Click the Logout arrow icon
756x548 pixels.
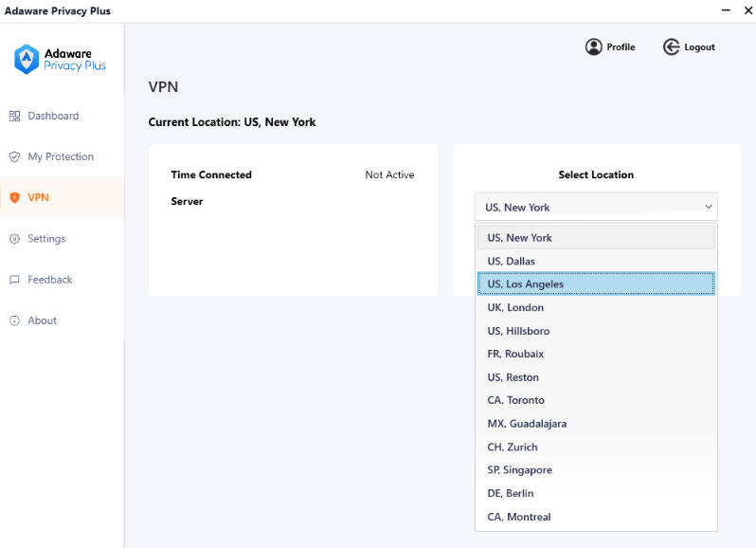(671, 46)
